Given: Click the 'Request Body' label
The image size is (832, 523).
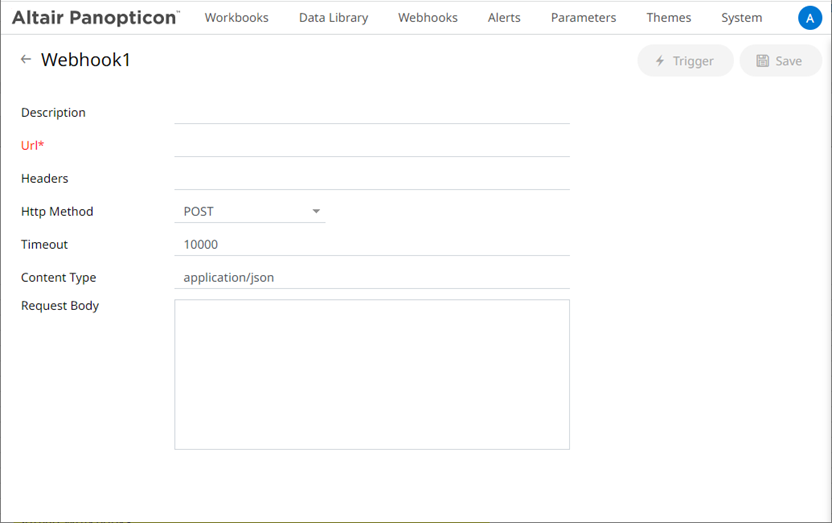Looking at the screenshot, I should 60,306.
